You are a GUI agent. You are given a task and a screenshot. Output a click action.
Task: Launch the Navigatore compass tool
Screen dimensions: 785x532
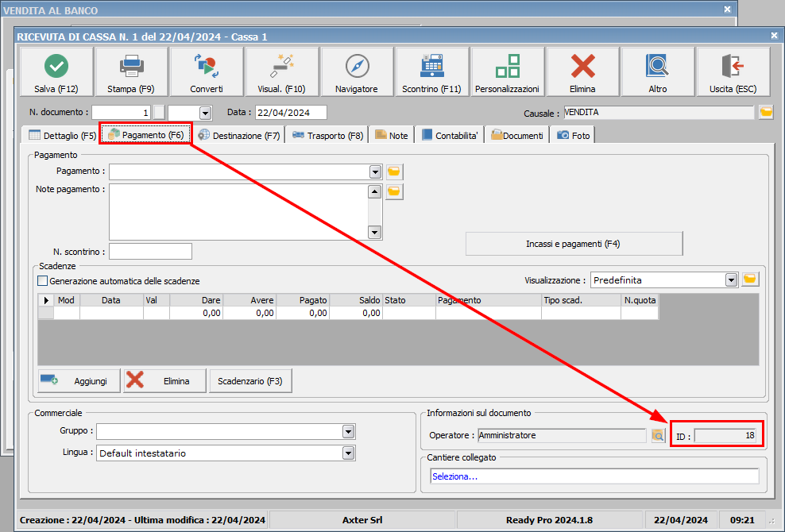pos(357,71)
